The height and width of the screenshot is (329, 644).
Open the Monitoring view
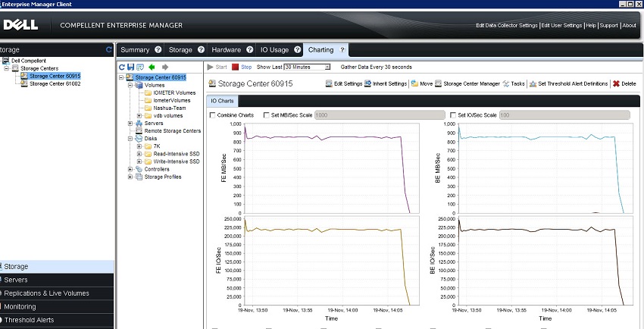coord(57,306)
